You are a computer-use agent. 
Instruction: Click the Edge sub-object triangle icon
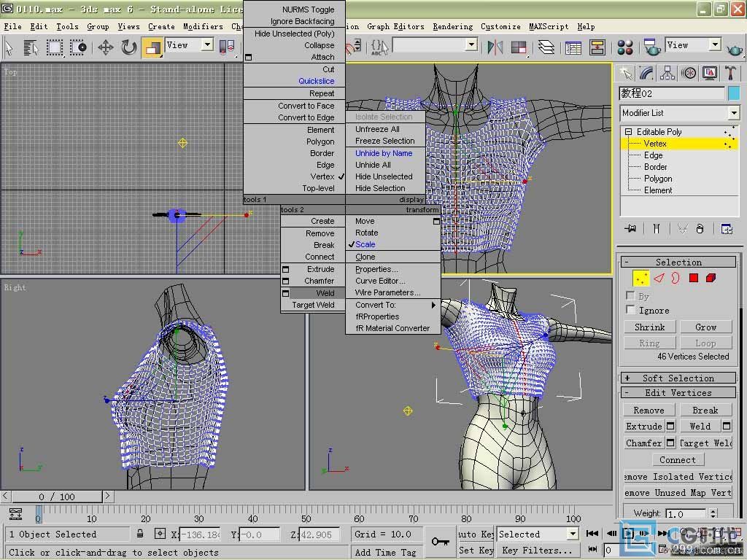point(659,278)
